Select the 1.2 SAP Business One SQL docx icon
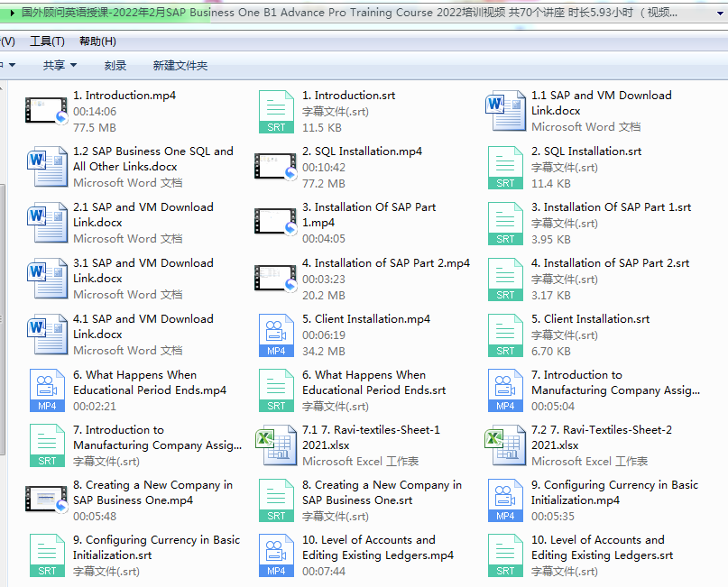 [x=47, y=167]
